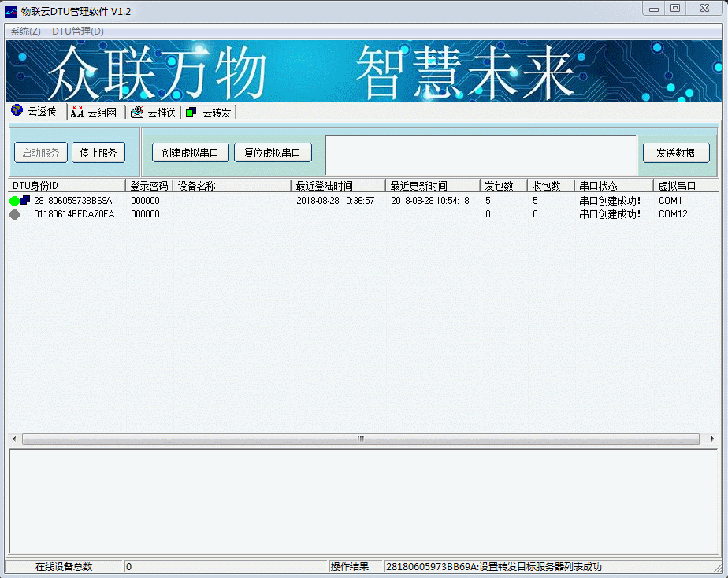Viewport: 728px width, 578px height.
Task: Click the 设备名称 column header
Action: click(x=232, y=186)
